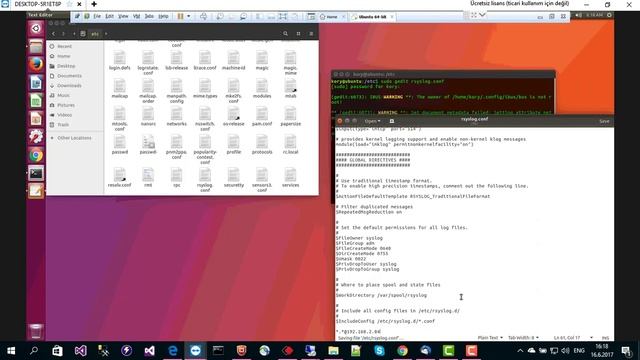Open the VMware File menu
Screen dimensions: 640x360
pos(97,16)
